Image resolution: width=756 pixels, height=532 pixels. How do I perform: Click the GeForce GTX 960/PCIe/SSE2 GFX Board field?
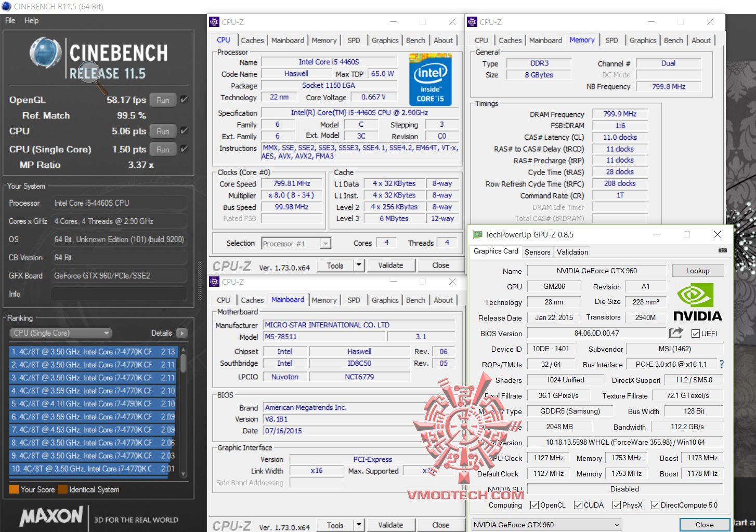(120, 276)
